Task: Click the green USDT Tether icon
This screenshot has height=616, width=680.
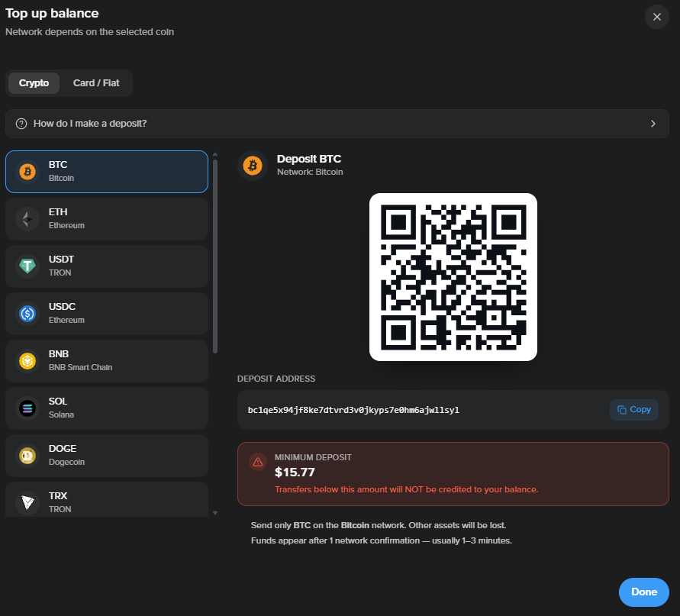Action: point(27,266)
